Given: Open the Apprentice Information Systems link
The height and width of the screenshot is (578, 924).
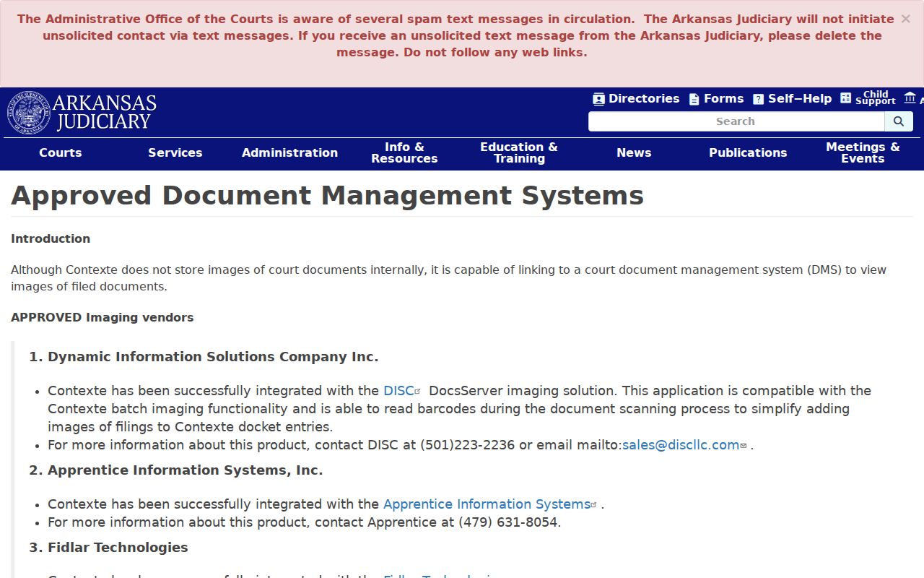Looking at the screenshot, I should (x=487, y=504).
